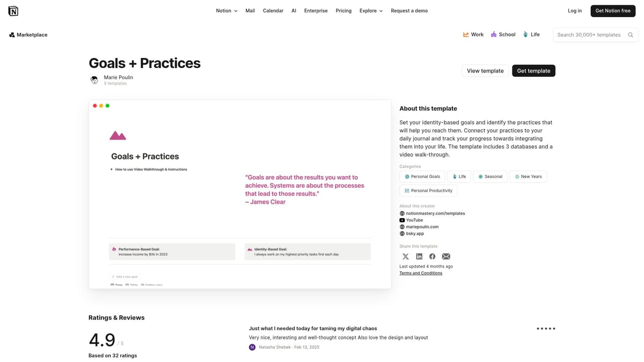
Task: Open the creator's YouTube channel
Action: point(414,220)
